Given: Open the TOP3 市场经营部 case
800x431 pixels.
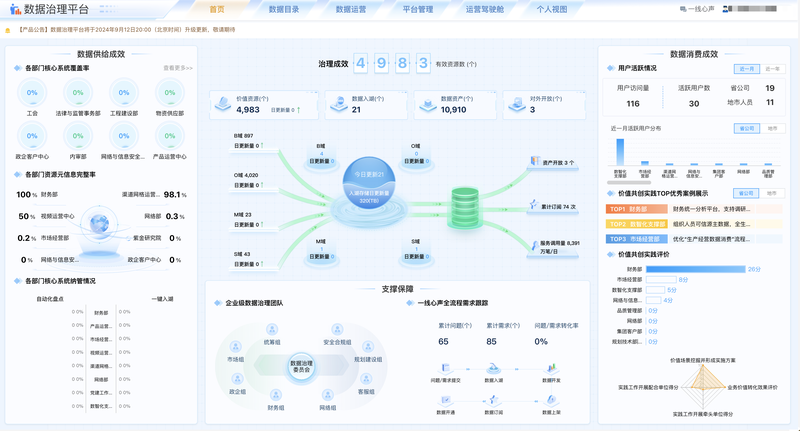Looking at the screenshot, I should tap(693, 239).
